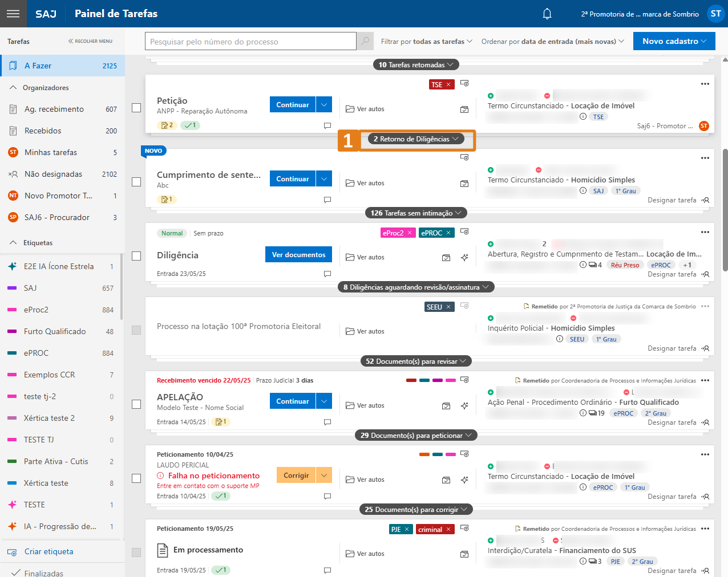Open 'Minhas tarefas' in the sidebar

tap(51, 152)
